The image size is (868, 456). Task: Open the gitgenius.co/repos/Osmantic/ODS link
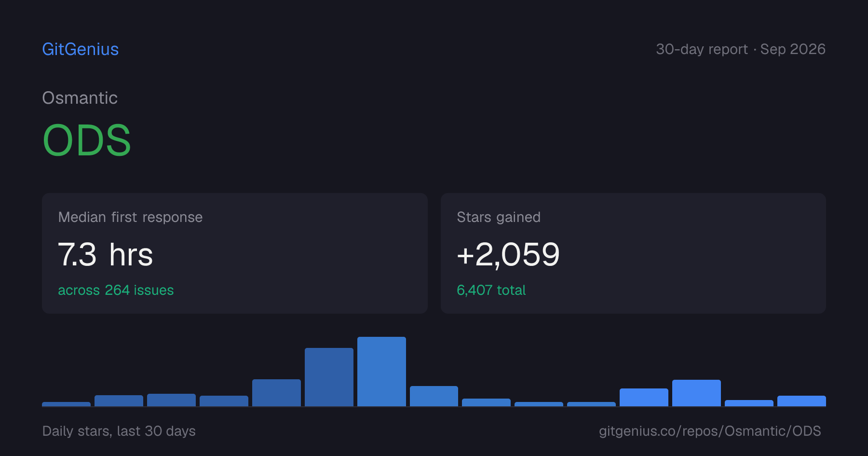710,431
